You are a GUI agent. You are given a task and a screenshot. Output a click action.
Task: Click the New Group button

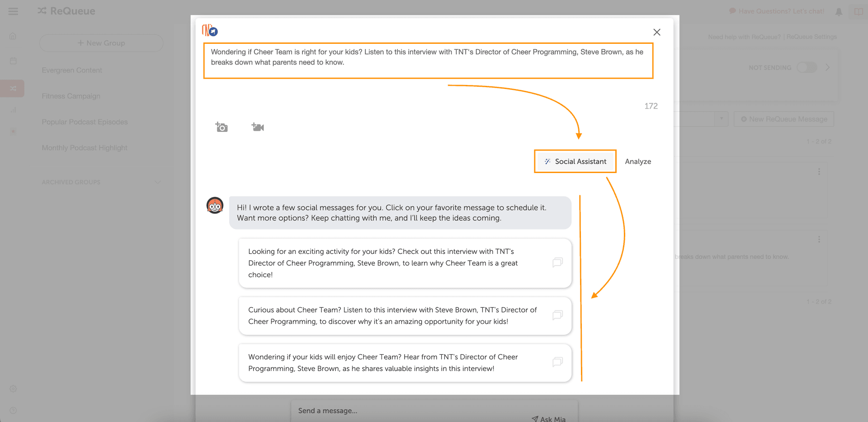tap(101, 43)
